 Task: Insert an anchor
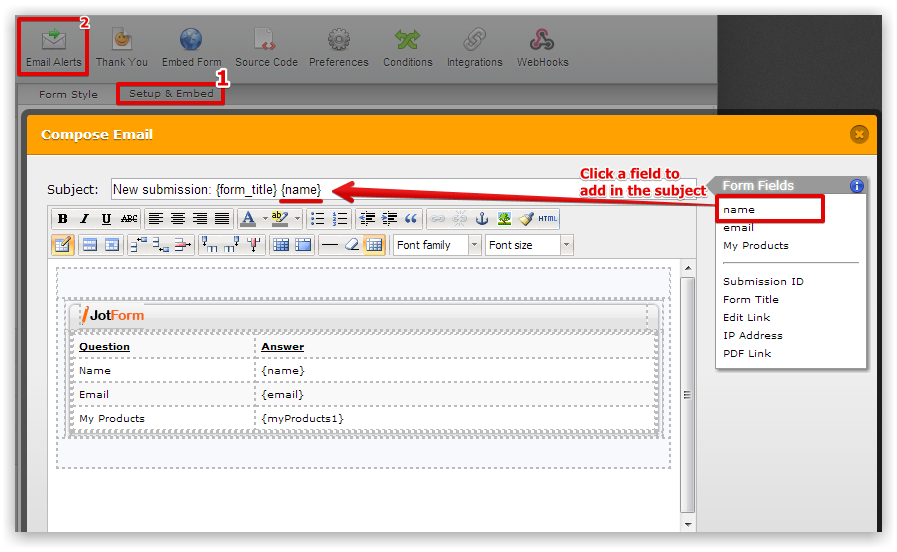coord(482,219)
